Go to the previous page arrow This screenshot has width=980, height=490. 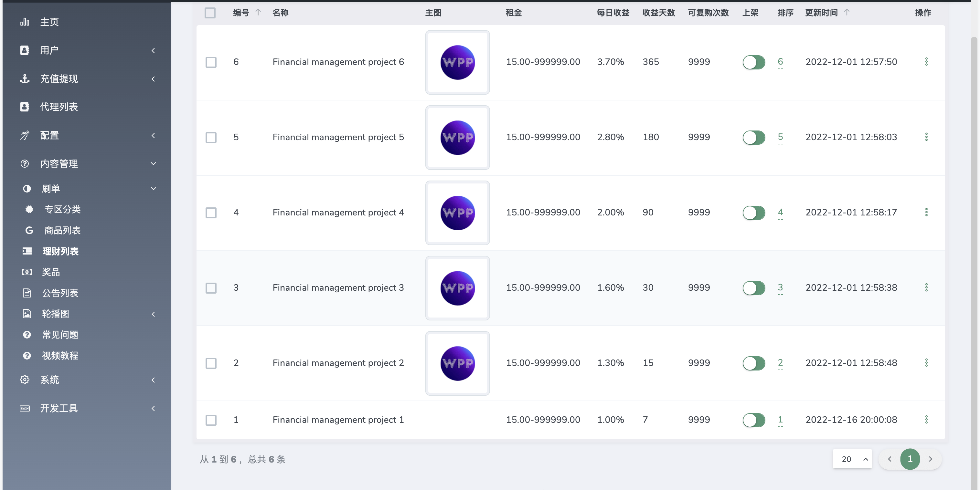click(889, 459)
